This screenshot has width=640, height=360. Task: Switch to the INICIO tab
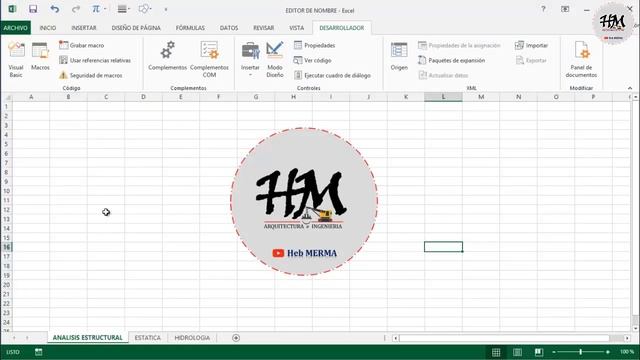[48, 28]
